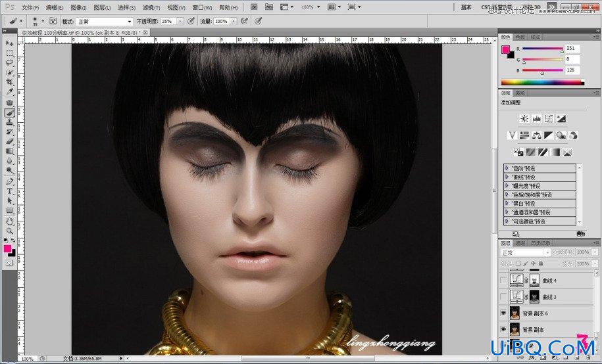Open brush opacity 不透明度 slider arrow
The height and width of the screenshot is (364, 602).
point(180,22)
